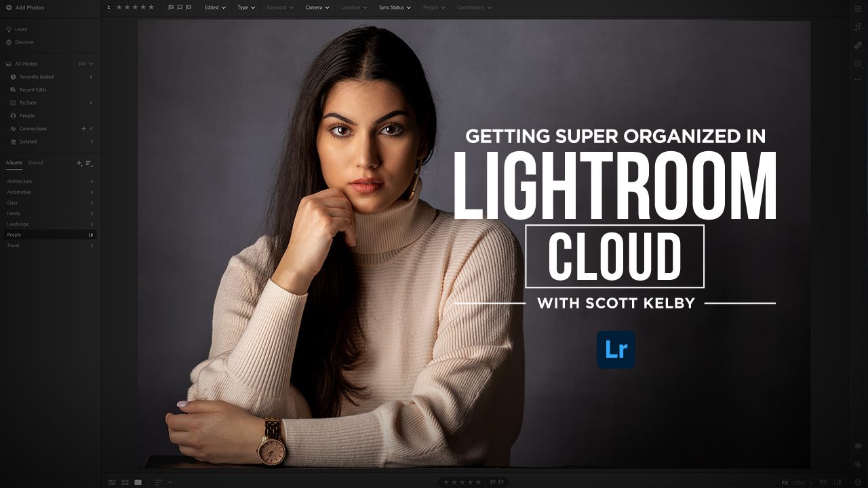Open the Masking tool
Viewport: 868px width, 488px height.
858,64
